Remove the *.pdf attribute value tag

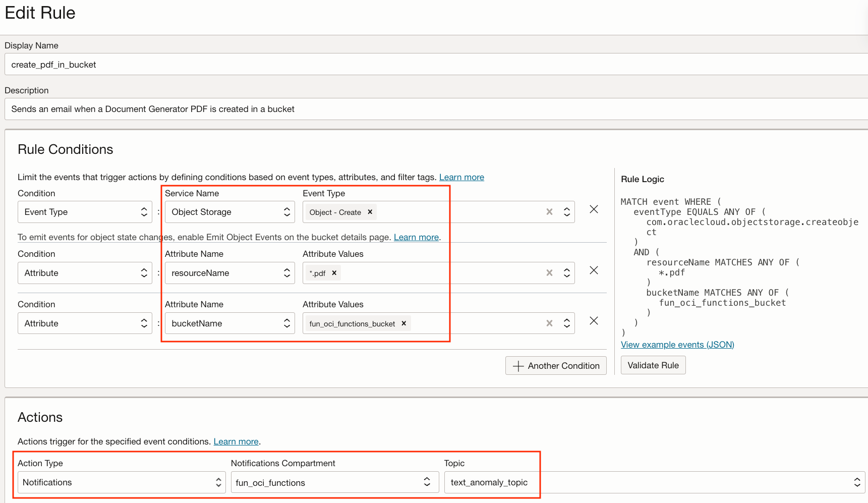(334, 273)
